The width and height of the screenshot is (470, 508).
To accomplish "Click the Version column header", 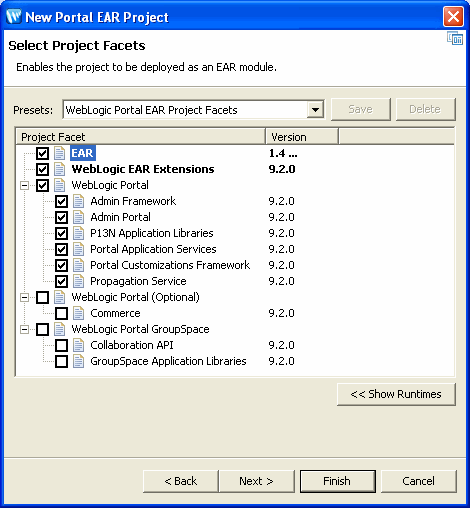I will pyautogui.click(x=302, y=137).
